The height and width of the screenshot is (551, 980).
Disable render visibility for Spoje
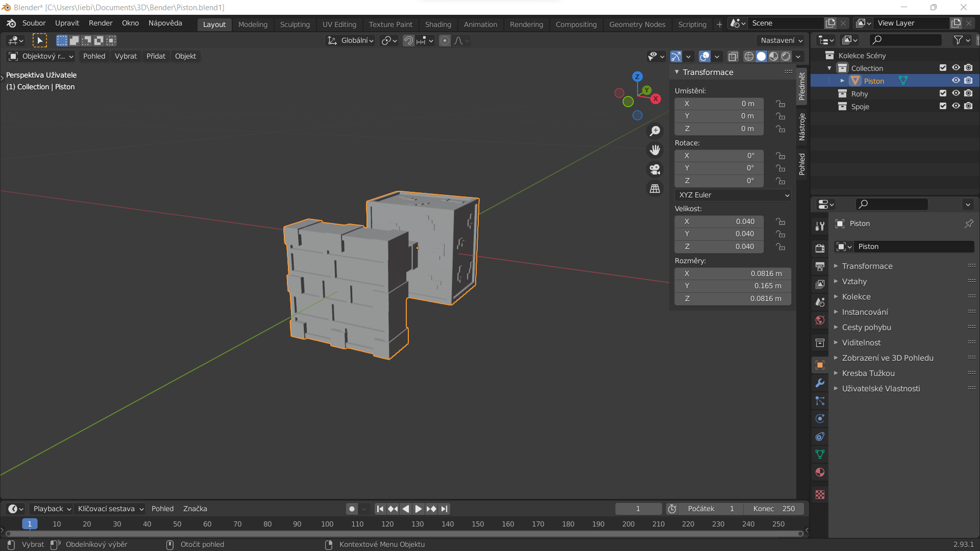point(968,106)
